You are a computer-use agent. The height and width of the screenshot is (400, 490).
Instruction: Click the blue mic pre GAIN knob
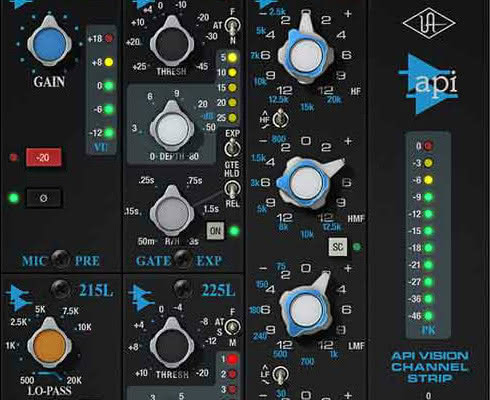point(49,44)
